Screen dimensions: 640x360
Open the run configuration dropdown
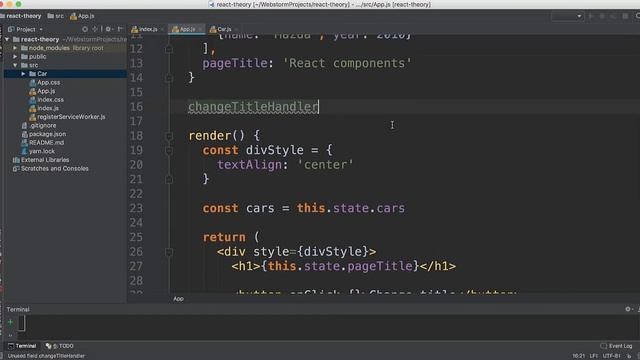tap(567, 16)
